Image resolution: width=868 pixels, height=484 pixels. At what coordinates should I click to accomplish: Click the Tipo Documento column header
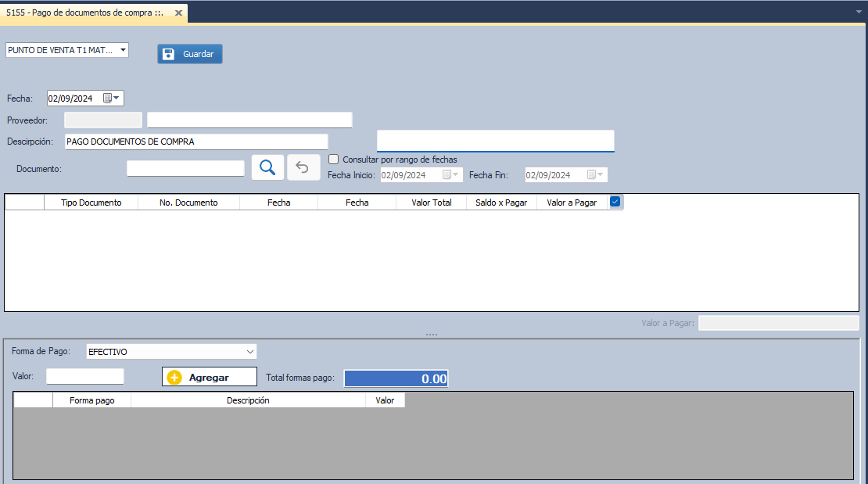[91, 203]
